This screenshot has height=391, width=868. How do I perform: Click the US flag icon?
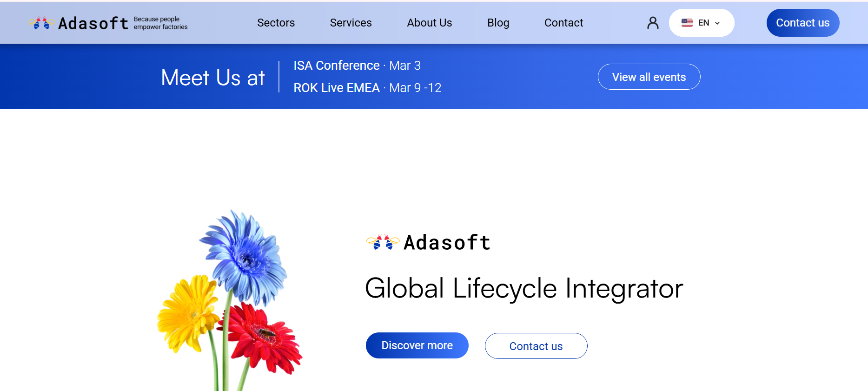click(687, 23)
